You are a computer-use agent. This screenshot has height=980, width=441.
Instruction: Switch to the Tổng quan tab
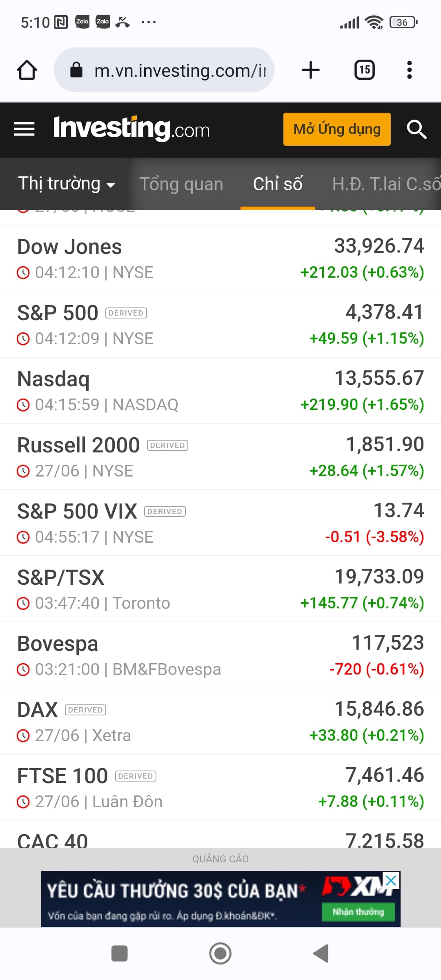point(181,184)
